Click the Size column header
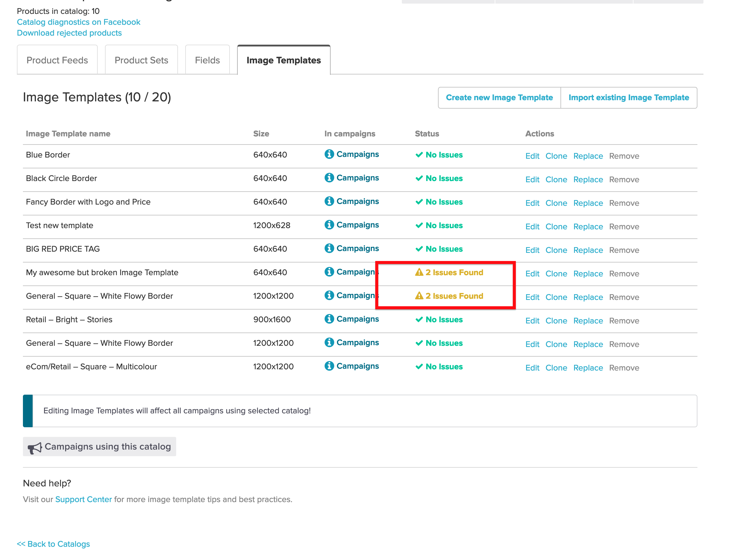This screenshot has width=730, height=560. [x=261, y=134]
